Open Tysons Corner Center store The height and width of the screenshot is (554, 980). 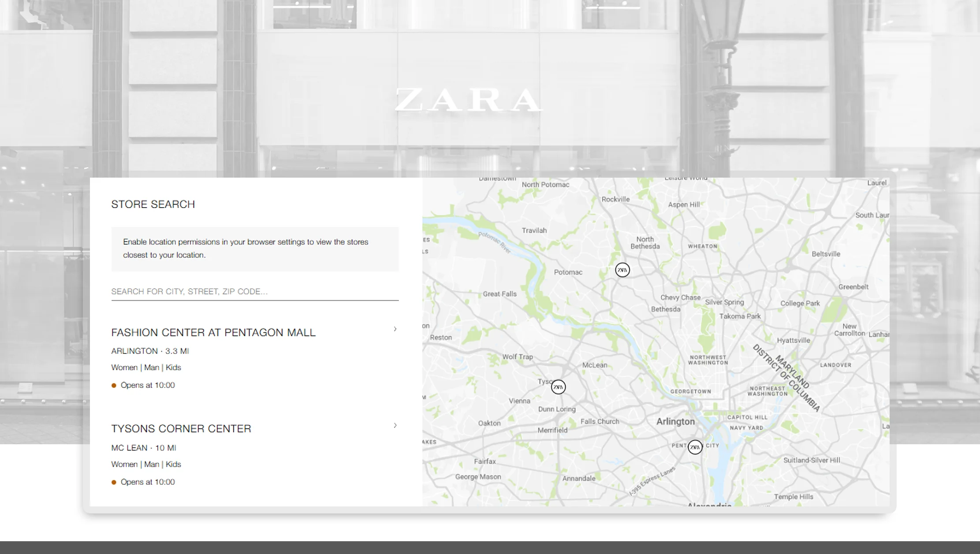pos(181,429)
